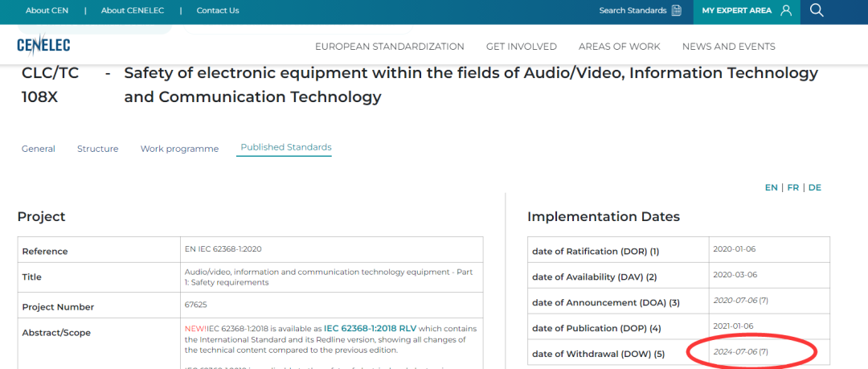
Task: Switch to the General tab
Action: (39, 149)
